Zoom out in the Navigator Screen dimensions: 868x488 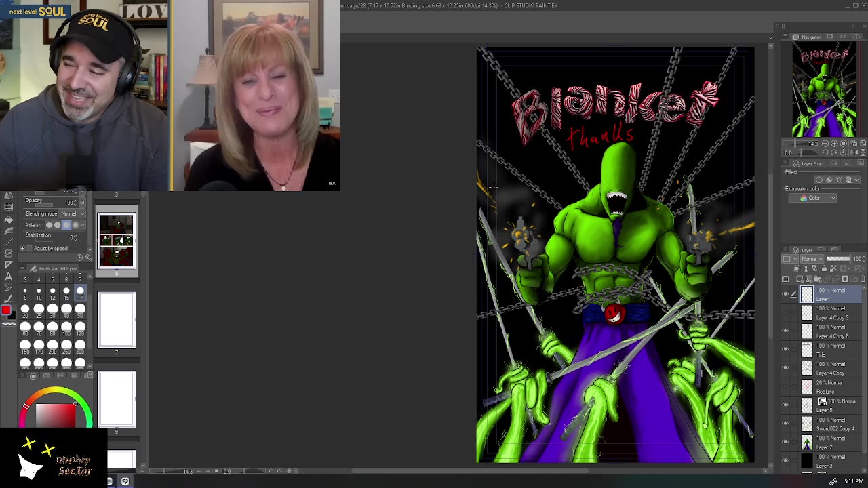tap(825, 144)
